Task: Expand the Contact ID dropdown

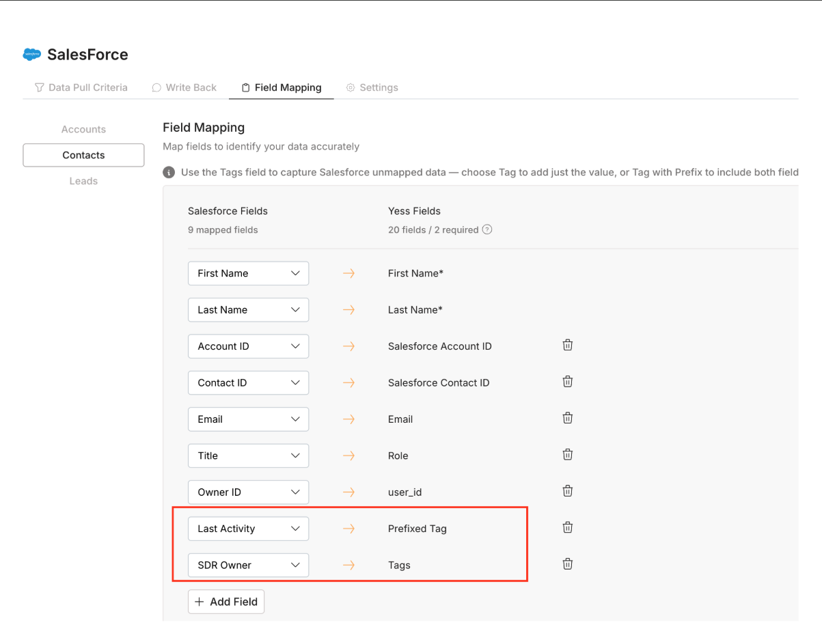Action: (x=248, y=382)
